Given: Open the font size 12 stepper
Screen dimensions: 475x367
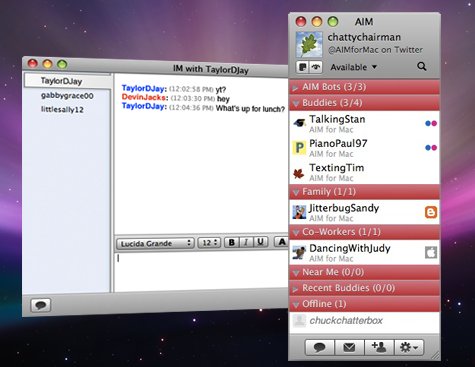Looking at the screenshot, I should [209, 243].
